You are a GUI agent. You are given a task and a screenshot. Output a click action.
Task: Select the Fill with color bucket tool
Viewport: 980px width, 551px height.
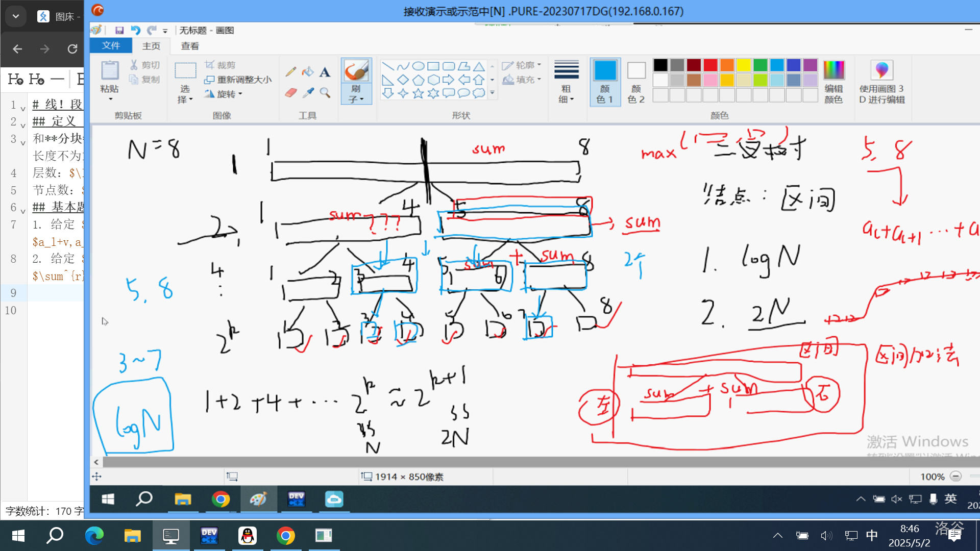pyautogui.click(x=308, y=72)
